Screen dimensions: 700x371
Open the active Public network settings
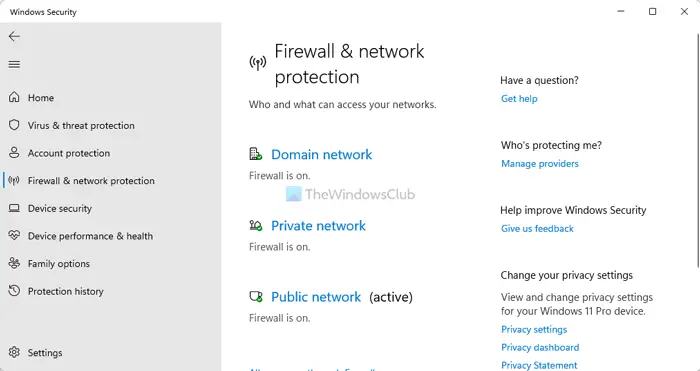316,297
